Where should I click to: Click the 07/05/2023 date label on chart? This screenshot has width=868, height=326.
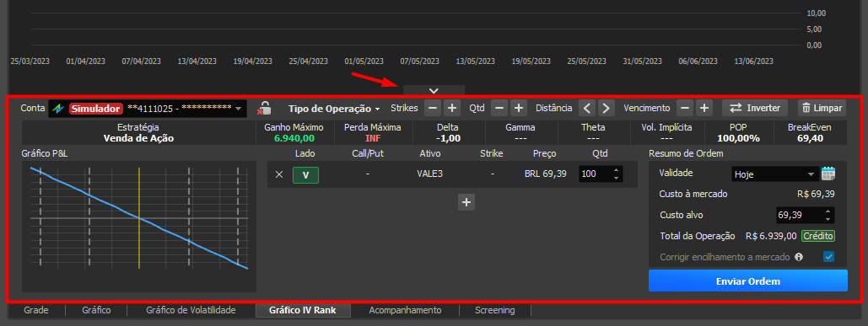[x=419, y=61]
